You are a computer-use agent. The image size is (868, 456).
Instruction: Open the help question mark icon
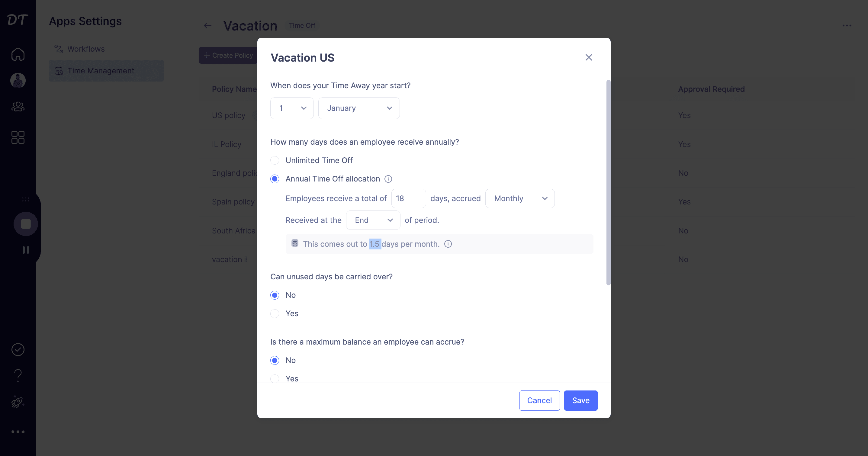click(18, 375)
